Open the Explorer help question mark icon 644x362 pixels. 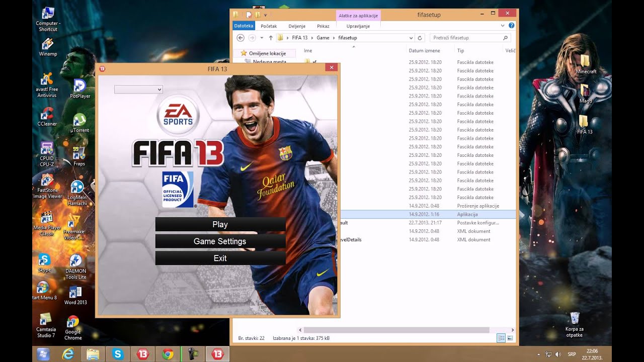511,26
